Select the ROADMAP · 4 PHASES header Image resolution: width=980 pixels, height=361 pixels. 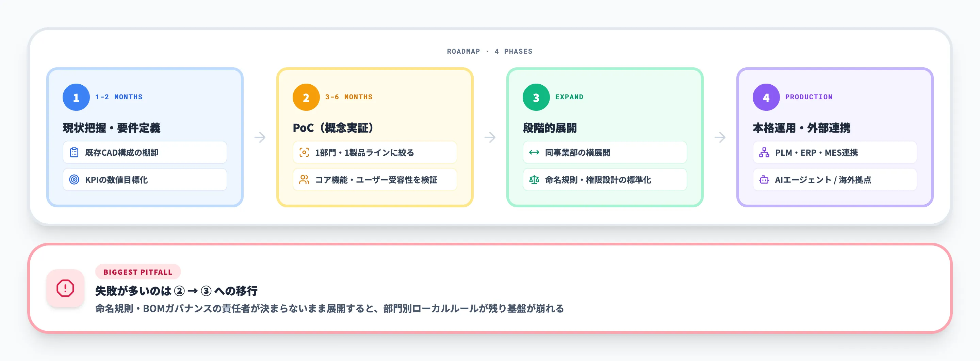490,51
